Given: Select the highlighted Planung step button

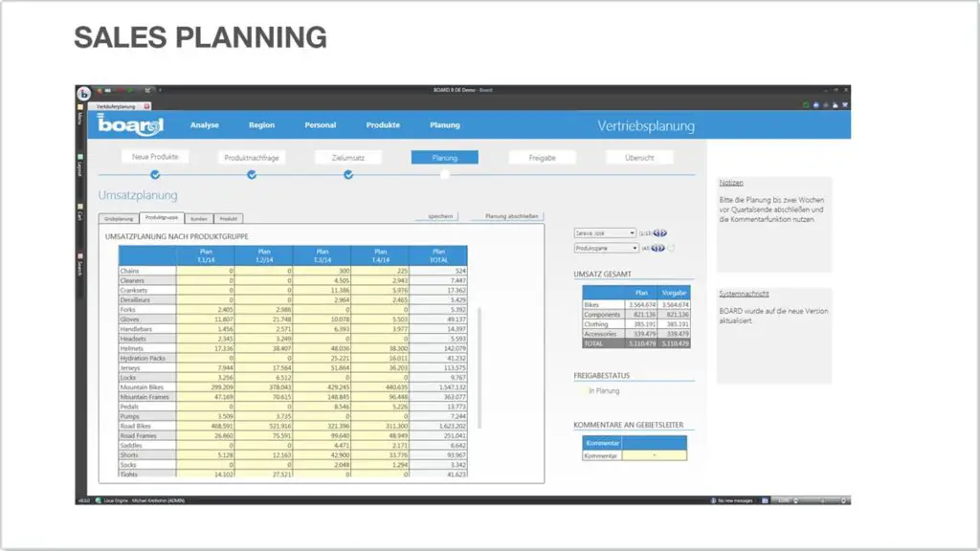Looking at the screenshot, I should pos(444,158).
